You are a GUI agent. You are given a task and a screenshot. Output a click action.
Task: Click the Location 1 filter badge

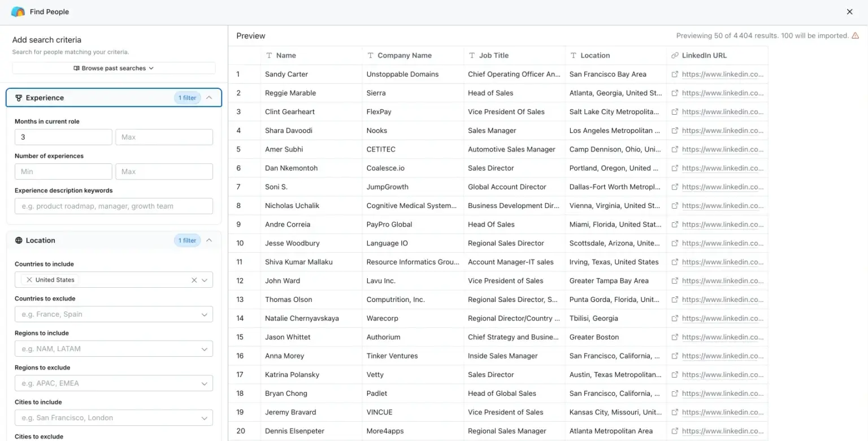point(187,240)
